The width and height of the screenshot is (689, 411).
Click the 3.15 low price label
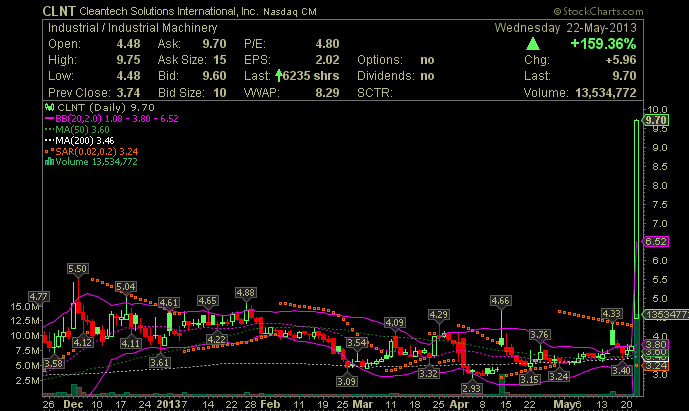(x=529, y=379)
